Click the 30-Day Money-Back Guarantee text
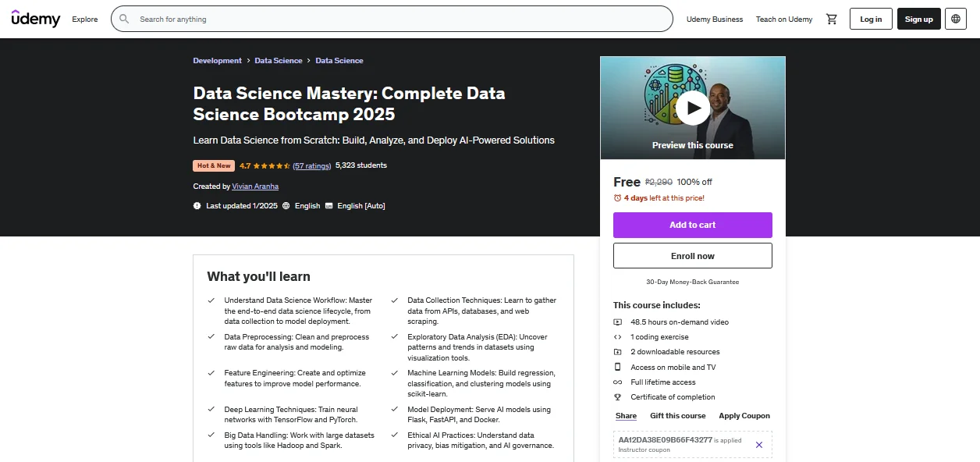Screen dimensions: 980x462 pos(693,282)
